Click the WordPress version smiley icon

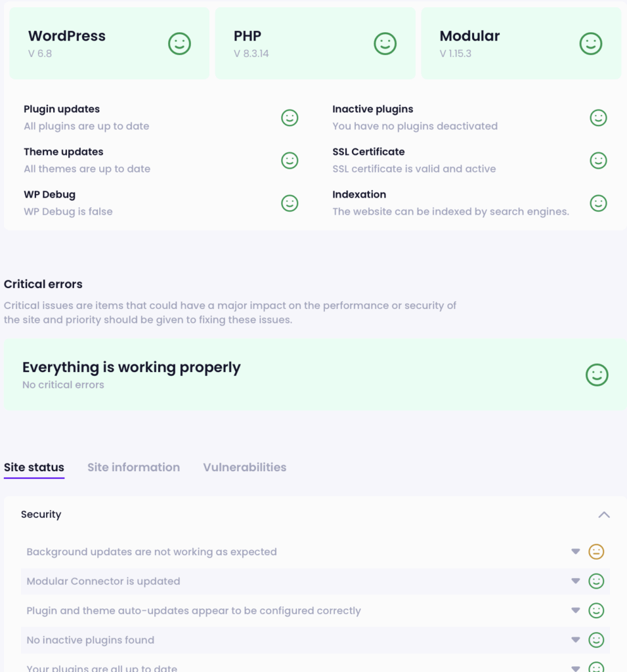[x=179, y=44]
